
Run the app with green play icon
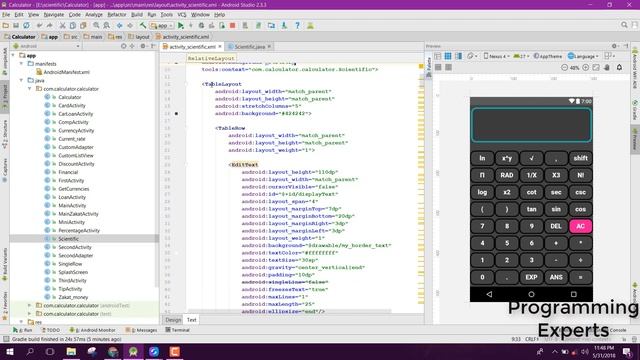pyautogui.click(x=181, y=25)
